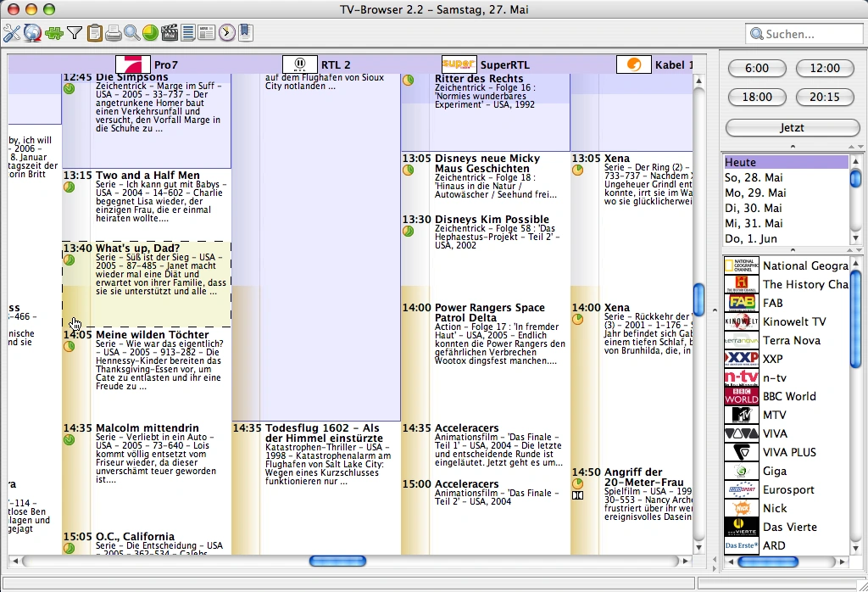
Task: Open the Die Simpsons program entry
Action: [147, 120]
